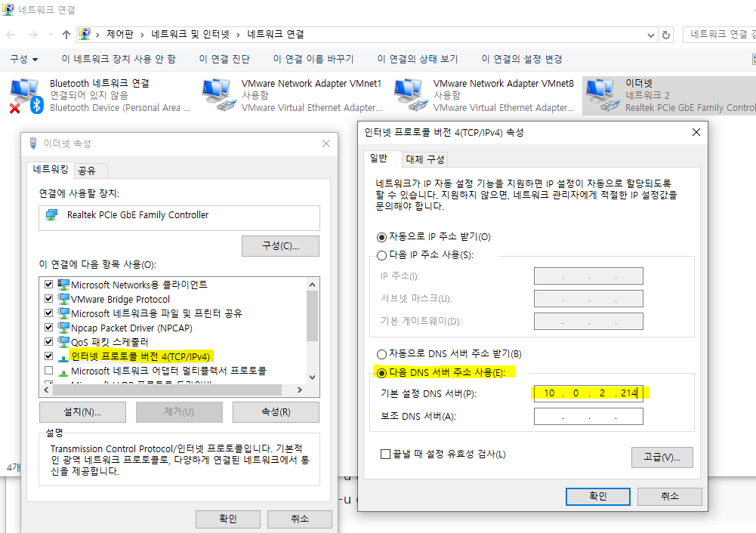Image resolution: width=756 pixels, height=533 pixels.
Task: Click the Realtek PCIe GbE controller device icon
Action: (51, 214)
